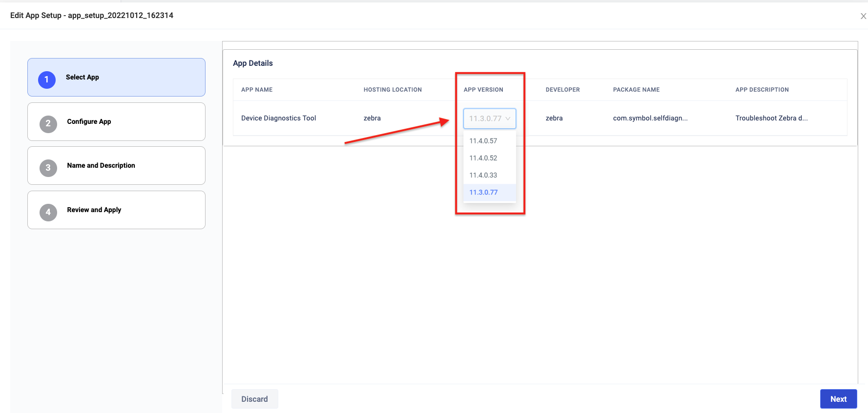Image resolution: width=868 pixels, height=413 pixels.
Task: Click the Troubleshoot Zebra description text
Action: pos(771,118)
